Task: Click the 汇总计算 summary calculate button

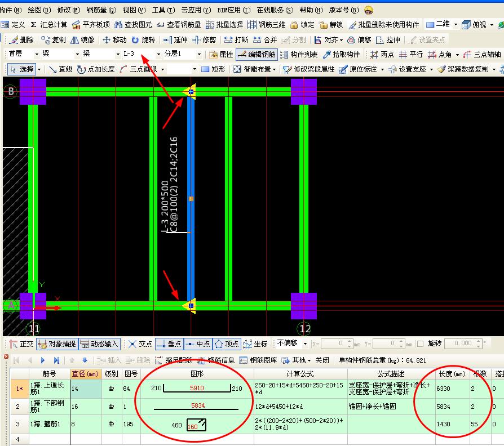Action: [49, 24]
